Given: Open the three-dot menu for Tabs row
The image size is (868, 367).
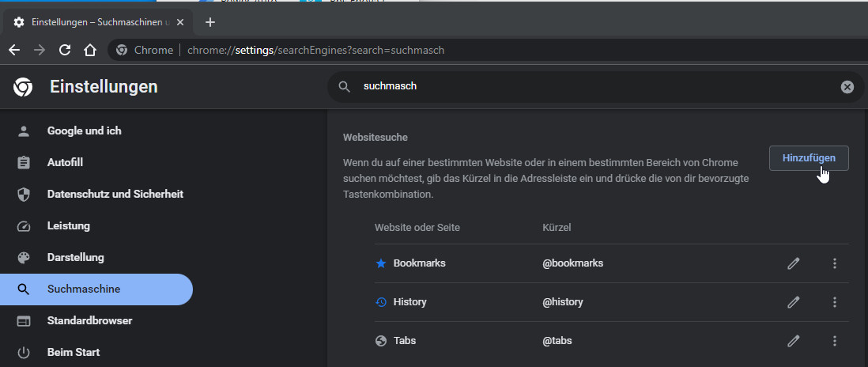Looking at the screenshot, I should click(x=835, y=341).
